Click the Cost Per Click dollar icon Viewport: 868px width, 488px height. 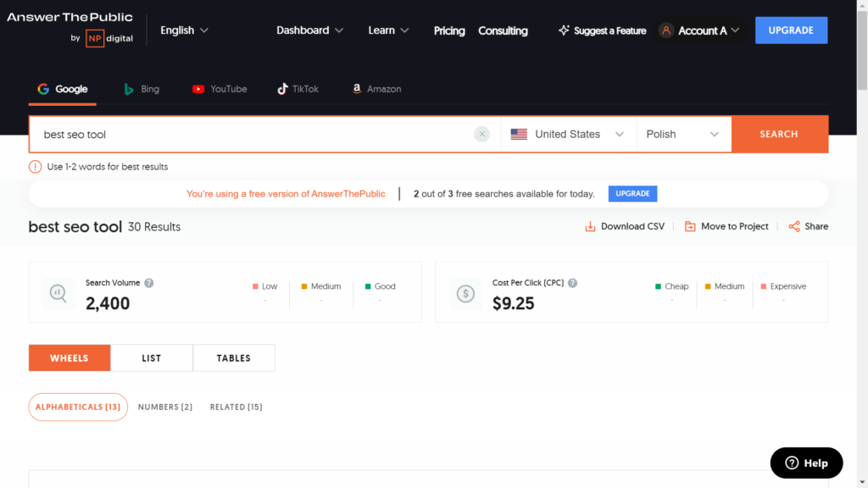click(465, 293)
